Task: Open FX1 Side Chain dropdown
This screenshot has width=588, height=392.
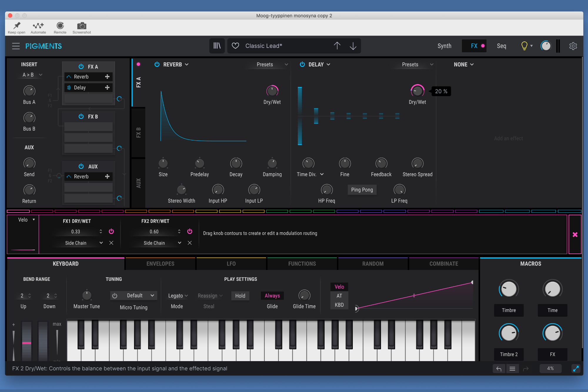Action: click(83, 243)
